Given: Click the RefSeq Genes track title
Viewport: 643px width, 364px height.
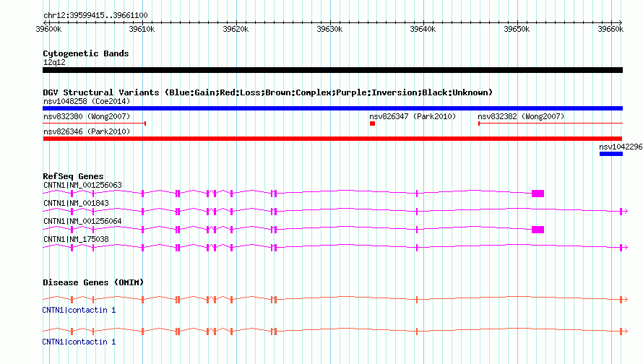Looking at the screenshot, I should tap(73, 176).
